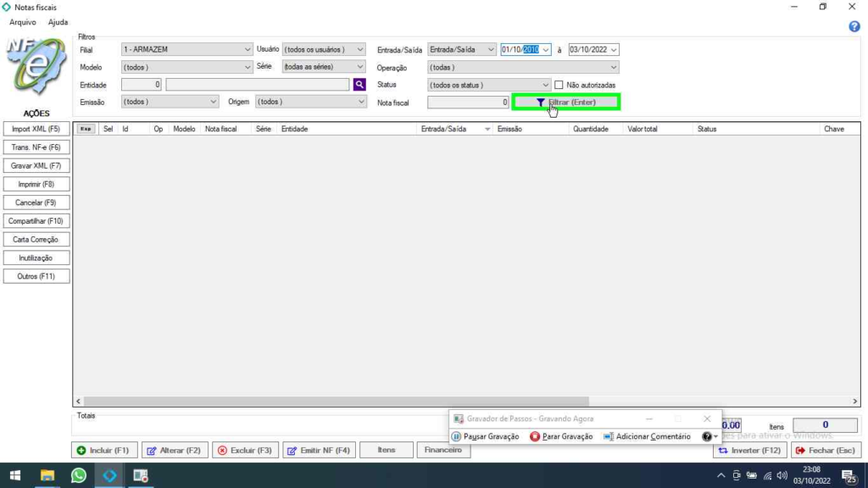The image size is (868, 488).
Task: Click Pausar Gravação in the steps recorder
Action: (x=486, y=436)
